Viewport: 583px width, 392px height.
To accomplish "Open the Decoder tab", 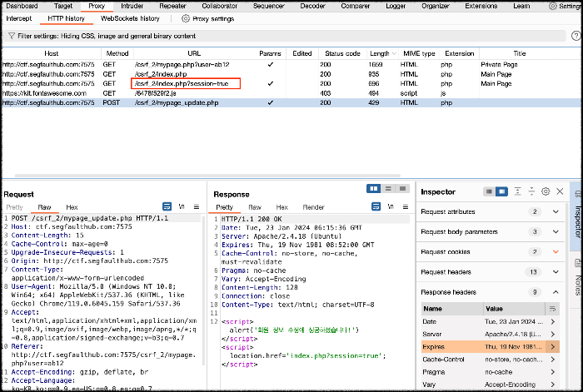I will pos(312,6).
